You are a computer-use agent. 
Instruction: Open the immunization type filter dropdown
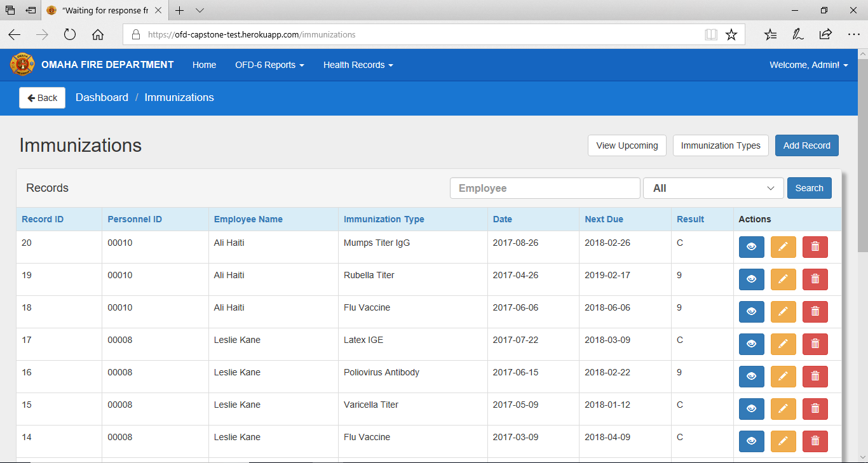(x=714, y=188)
